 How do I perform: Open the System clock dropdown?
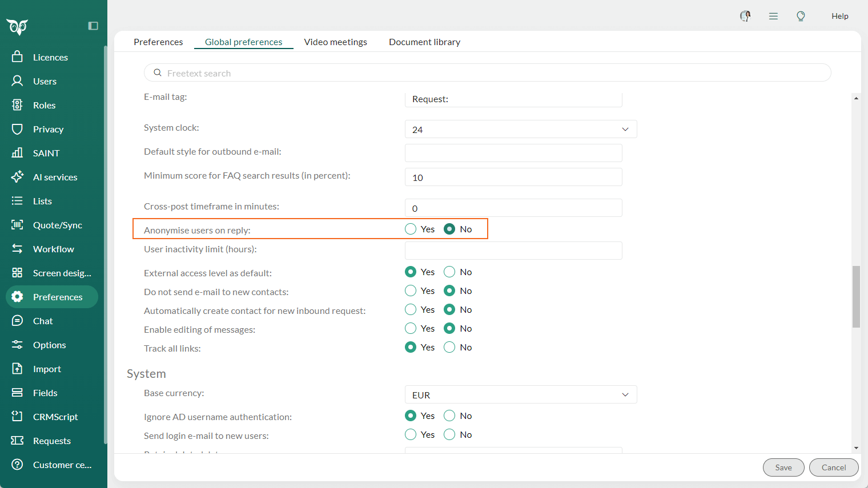point(520,129)
